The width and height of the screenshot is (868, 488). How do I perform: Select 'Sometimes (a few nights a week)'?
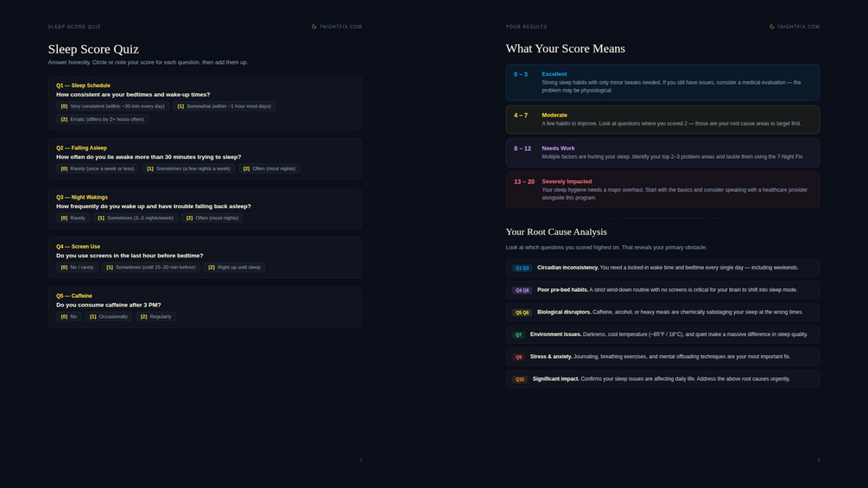tap(188, 168)
